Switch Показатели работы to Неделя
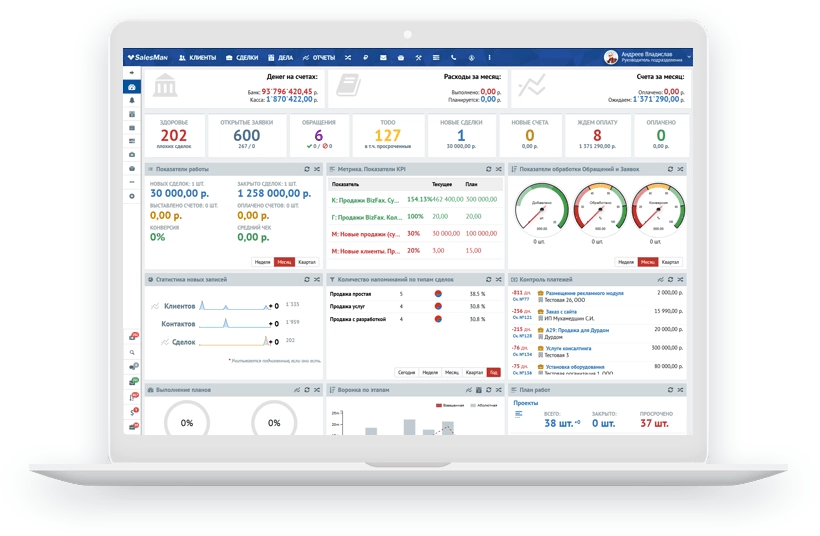 [263, 262]
